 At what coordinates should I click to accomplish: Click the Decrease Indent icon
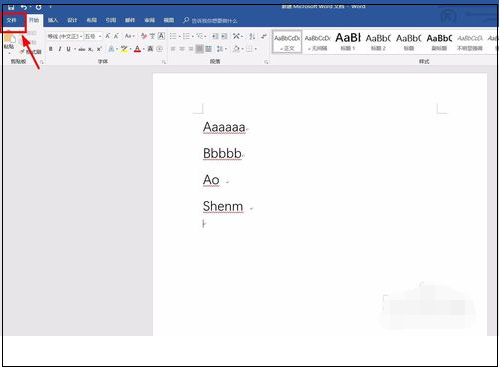215,36
